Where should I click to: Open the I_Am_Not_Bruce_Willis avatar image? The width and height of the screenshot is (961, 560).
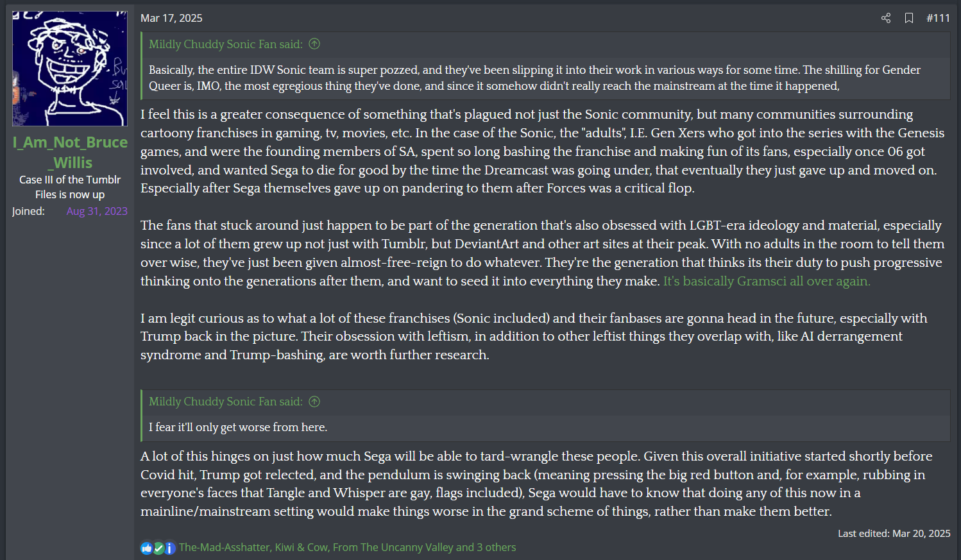[x=70, y=69]
